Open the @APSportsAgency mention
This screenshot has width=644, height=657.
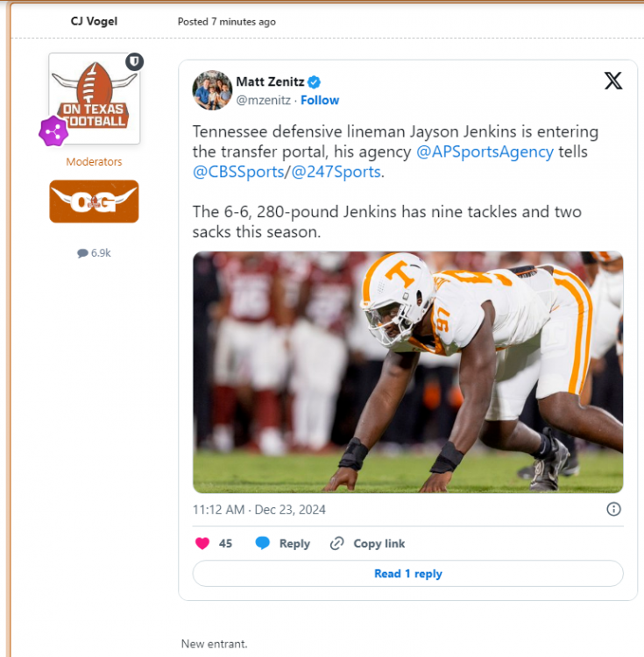(485, 152)
